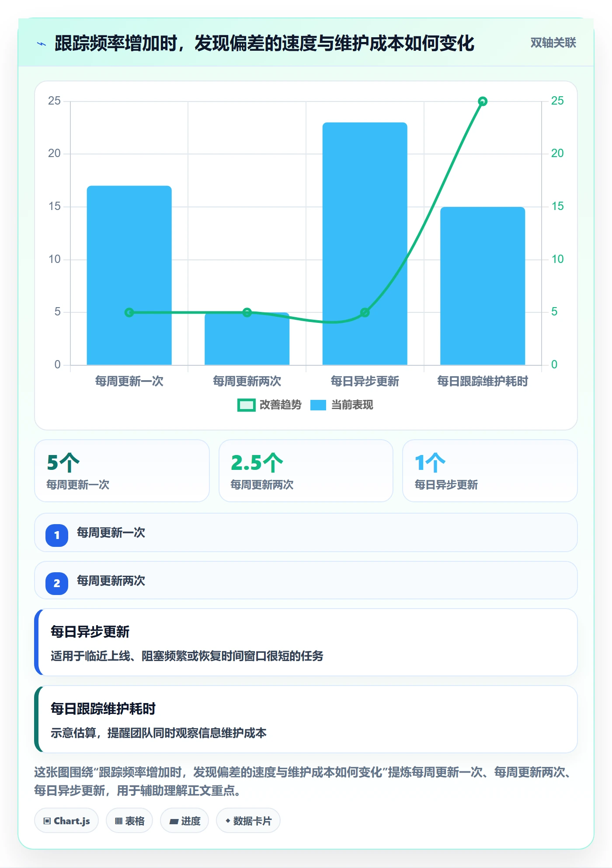Viewport: 612px width, 868px height.
Task: Click the x-axis label 每周更新一次
Action: click(x=129, y=381)
